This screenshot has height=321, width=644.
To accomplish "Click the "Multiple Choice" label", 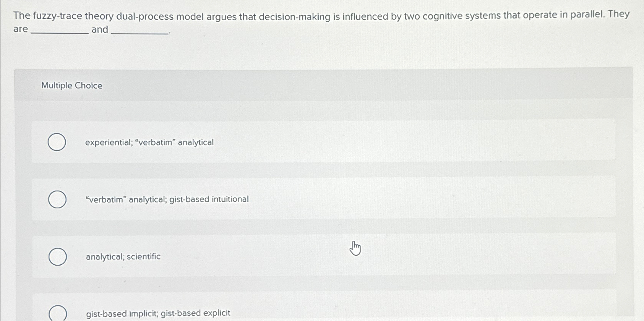I will click(71, 85).
